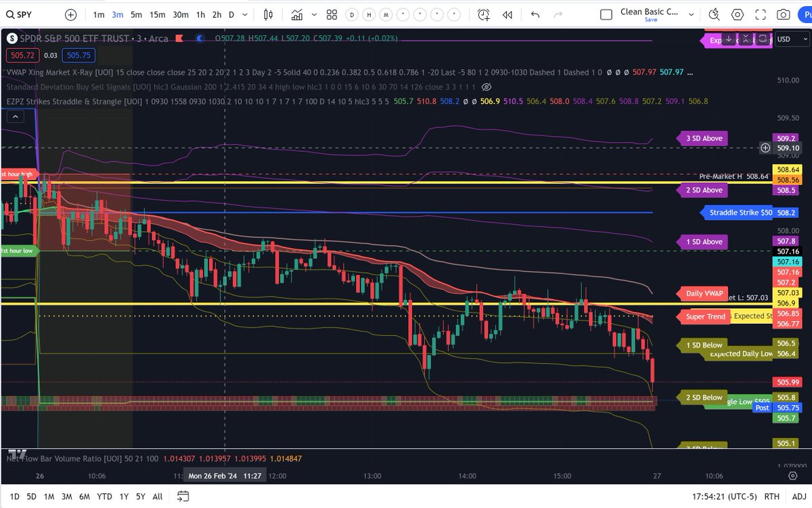Select the 5m timeframe
Viewport: 812px width, 508px height.
click(x=137, y=14)
